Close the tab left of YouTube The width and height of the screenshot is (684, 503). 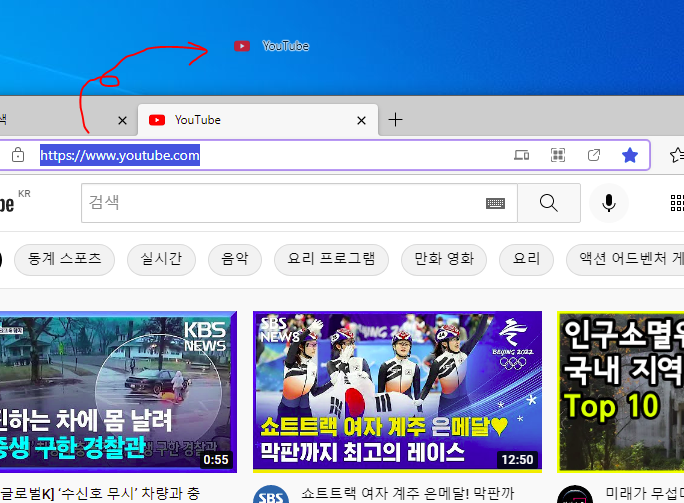click(x=123, y=120)
